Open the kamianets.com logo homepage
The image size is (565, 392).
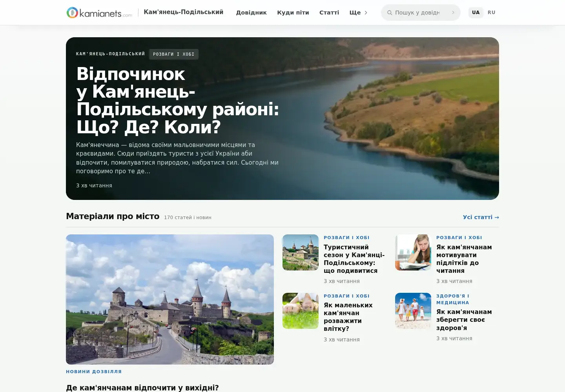pos(99,13)
